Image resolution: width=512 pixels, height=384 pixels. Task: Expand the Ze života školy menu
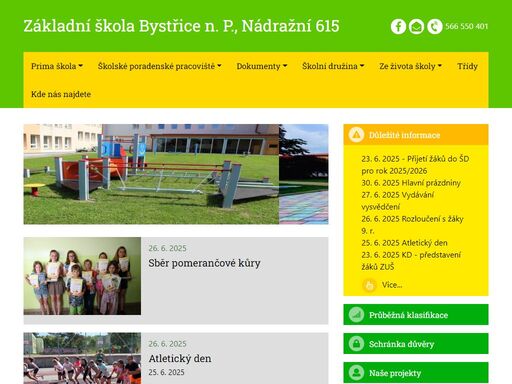tap(411, 66)
